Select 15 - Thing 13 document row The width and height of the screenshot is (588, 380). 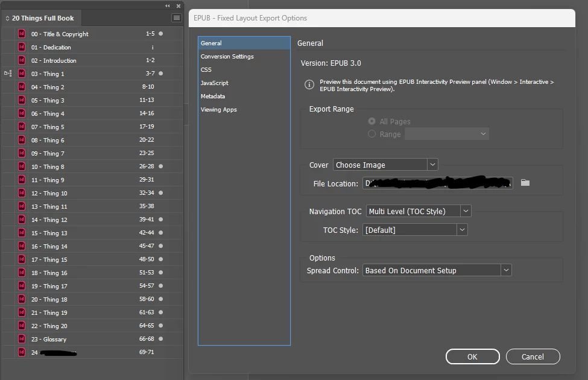coord(92,233)
